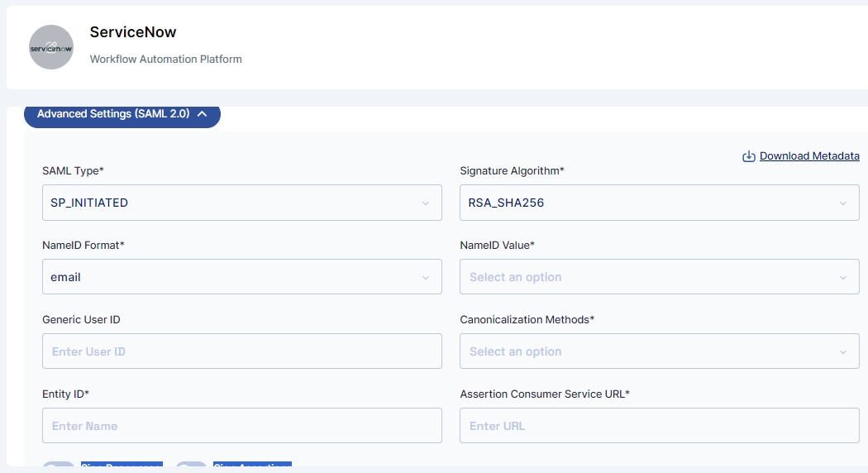Open the Canonicalization Methods dropdown

660,351
